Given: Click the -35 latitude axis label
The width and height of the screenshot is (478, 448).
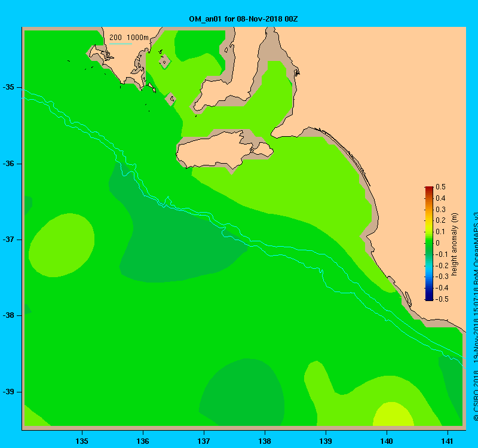Looking at the screenshot, I should click(x=8, y=87).
